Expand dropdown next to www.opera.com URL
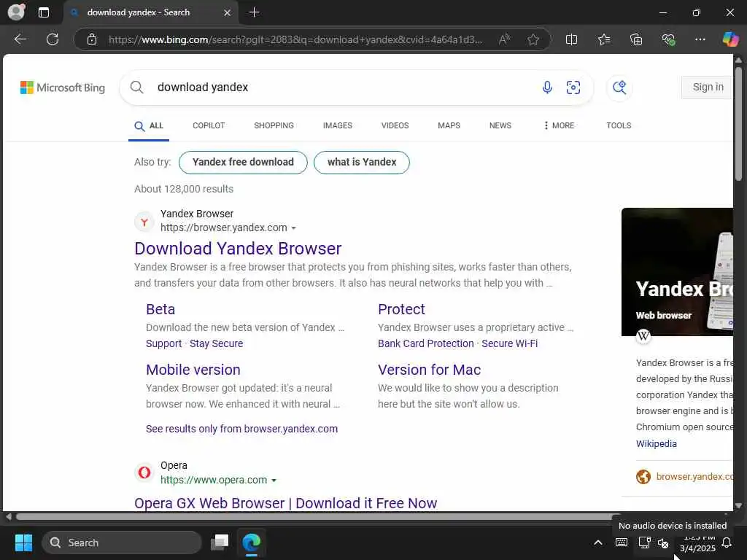This screenshot has width=747, height=560. (274, 481)
